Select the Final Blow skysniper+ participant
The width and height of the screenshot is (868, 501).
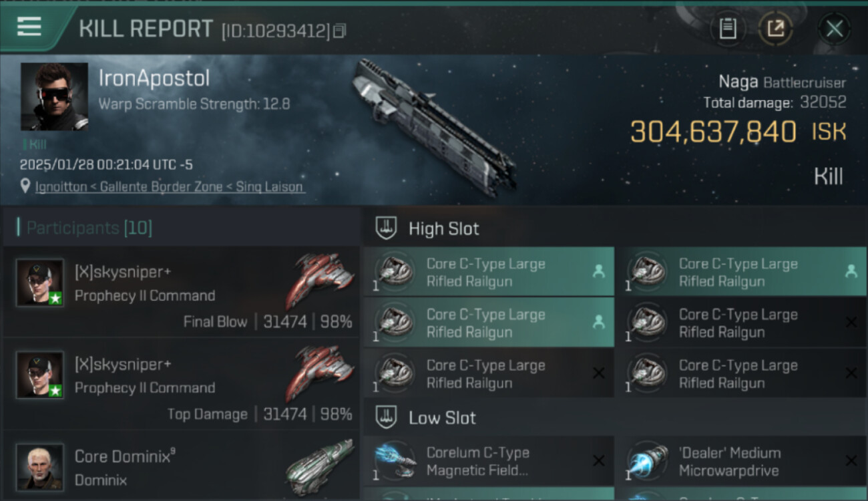[180, 291]
